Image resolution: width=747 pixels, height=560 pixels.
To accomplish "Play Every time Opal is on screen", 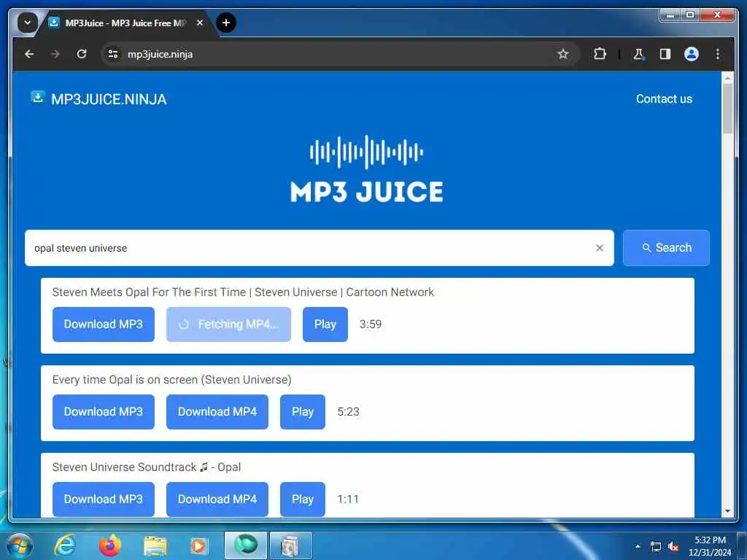I will coord(303,412).
